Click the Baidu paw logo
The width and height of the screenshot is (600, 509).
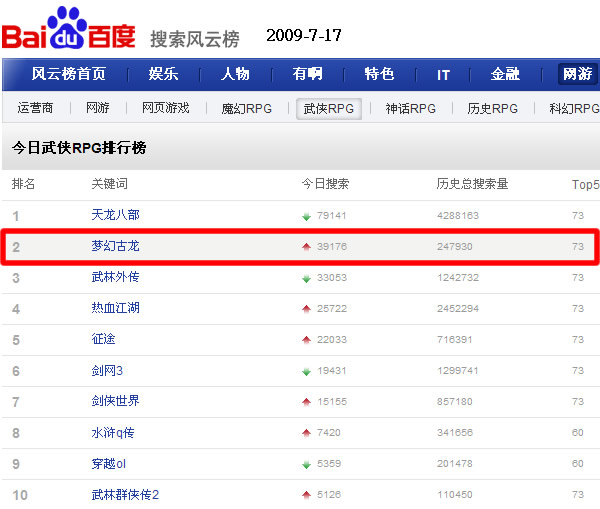click(x=68, y=28)
